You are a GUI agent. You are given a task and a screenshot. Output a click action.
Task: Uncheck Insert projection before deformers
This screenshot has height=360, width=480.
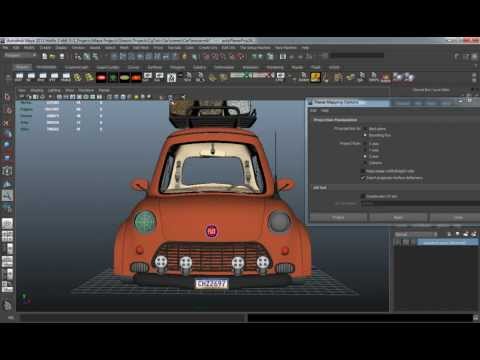tap(363, 178)
